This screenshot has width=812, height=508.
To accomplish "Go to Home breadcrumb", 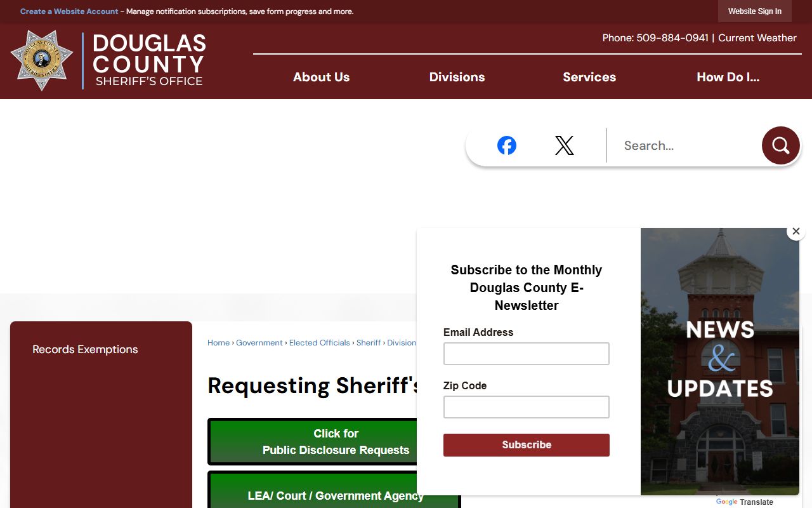I will 218,343.
